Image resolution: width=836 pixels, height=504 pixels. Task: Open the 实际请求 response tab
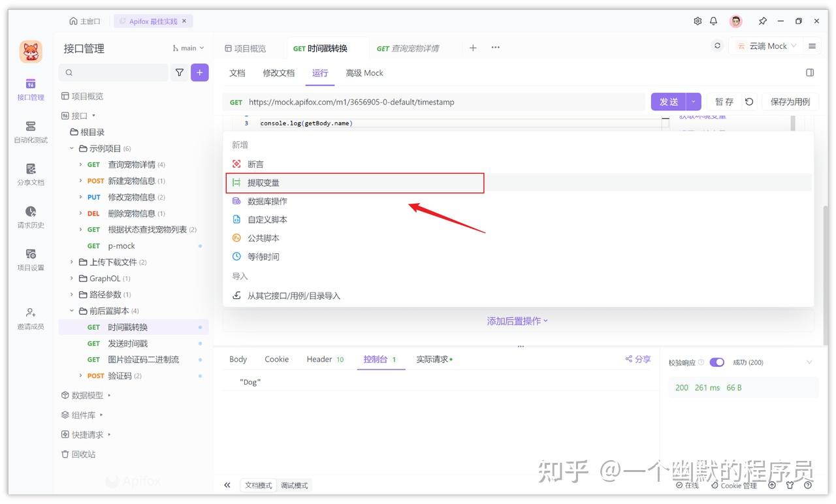click(434, 360)
